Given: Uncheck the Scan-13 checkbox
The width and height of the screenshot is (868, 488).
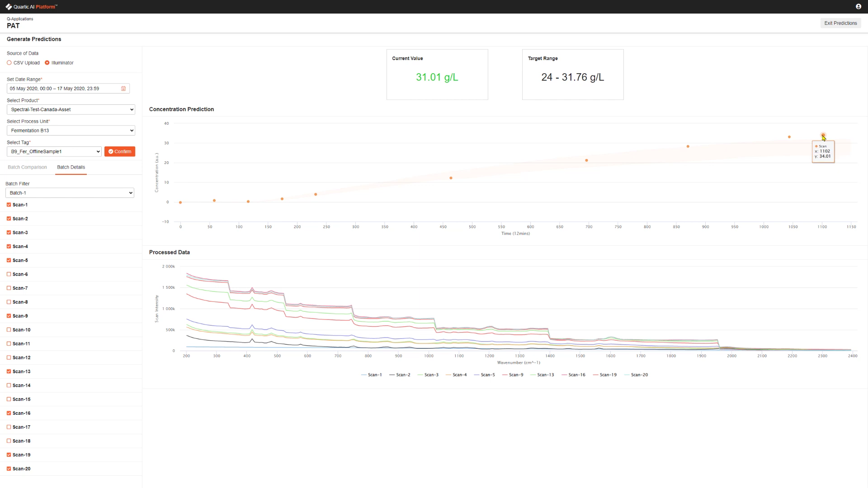Looking at the screenshot, I should point(9,371).
